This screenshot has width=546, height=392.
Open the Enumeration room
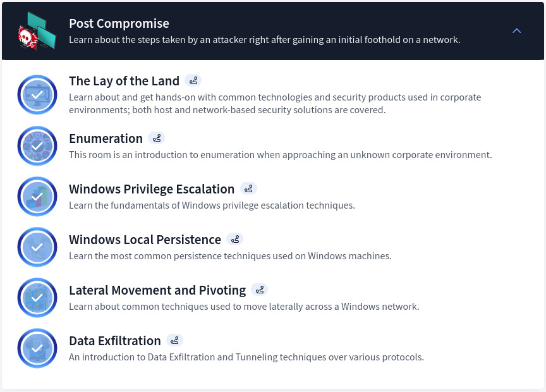coord(106,138)
